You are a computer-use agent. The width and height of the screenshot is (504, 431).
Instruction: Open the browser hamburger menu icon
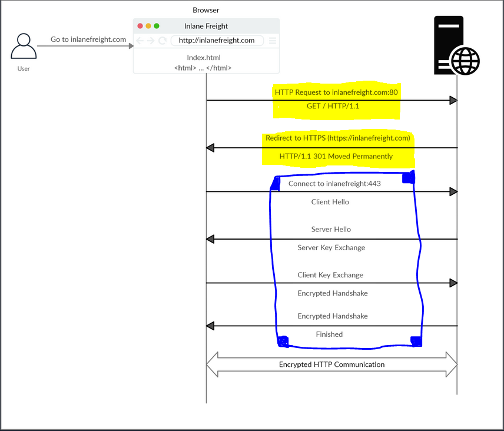point(273,41)
